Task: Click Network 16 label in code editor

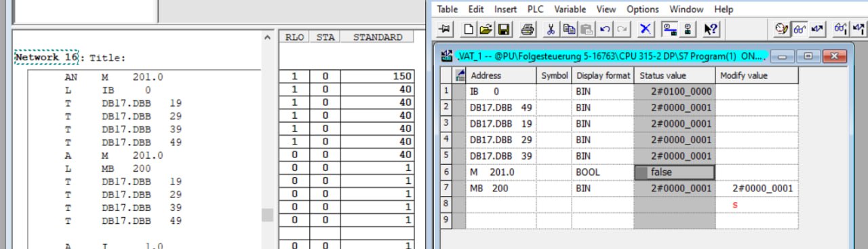Action: (46, 58)
